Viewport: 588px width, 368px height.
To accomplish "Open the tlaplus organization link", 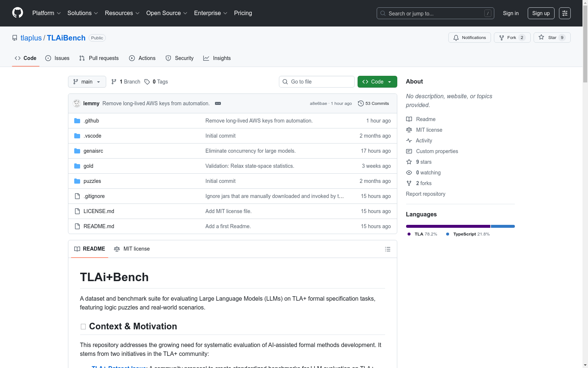I will coord(31,38).
